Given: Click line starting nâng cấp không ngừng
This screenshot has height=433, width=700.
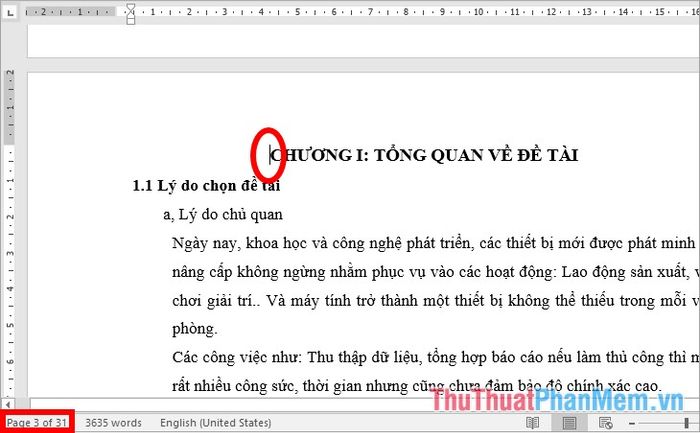Looking at the screenshot, I should click(436, 272).
